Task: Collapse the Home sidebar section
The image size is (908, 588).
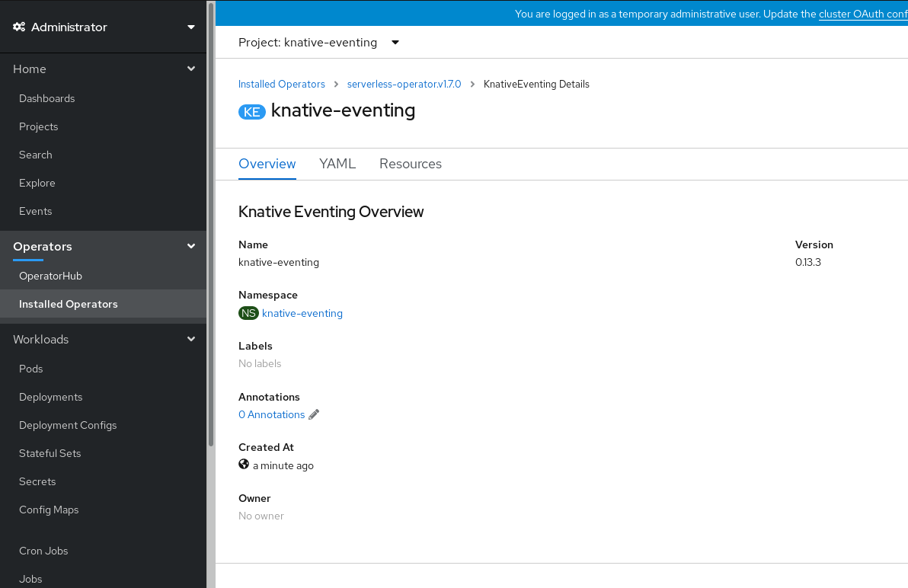Action: pos(191,69)
